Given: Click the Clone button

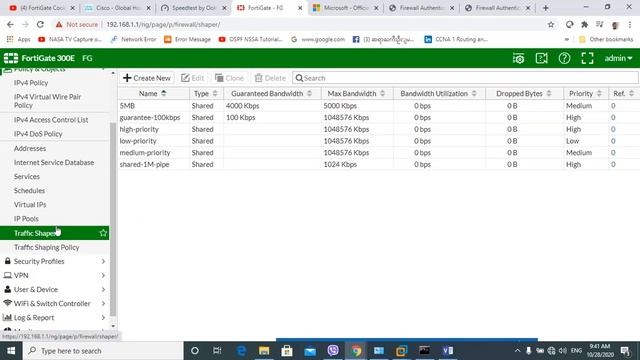Looking at the screenshot, I should tap(229, 78).
